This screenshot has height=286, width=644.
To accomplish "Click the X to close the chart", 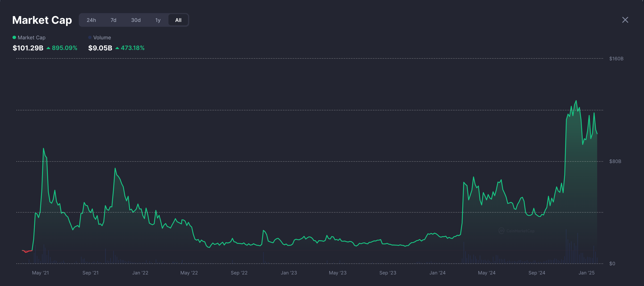I will [625, 20].
